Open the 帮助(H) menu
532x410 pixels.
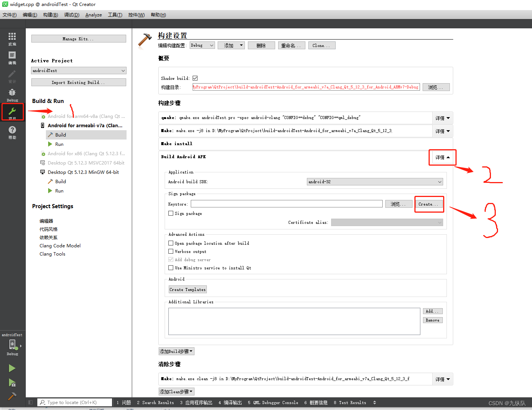[158, 15]
